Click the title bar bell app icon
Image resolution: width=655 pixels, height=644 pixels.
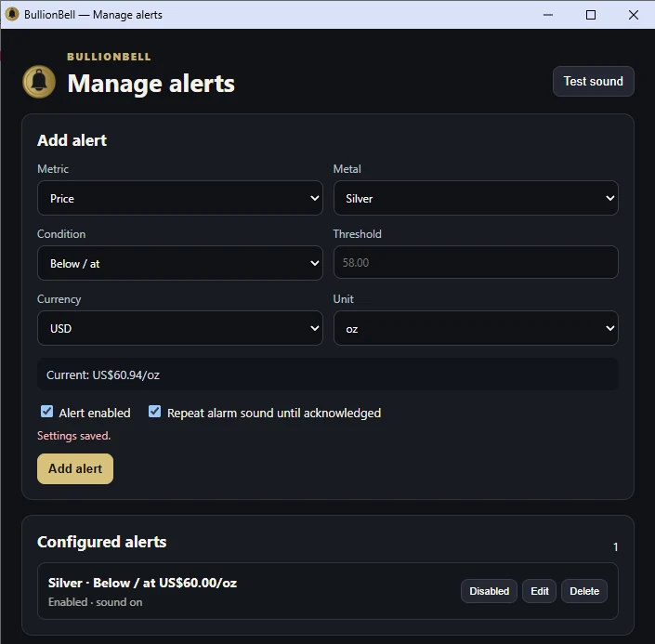coord(12,14)
